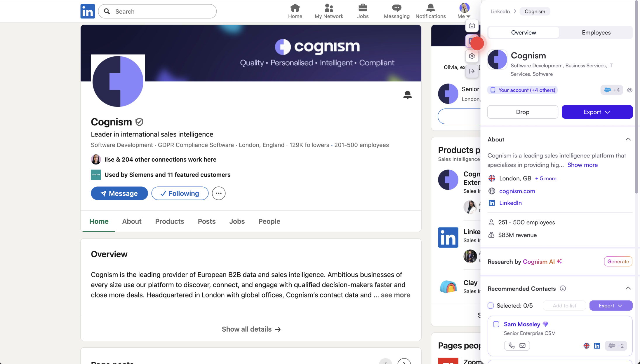This screenshot has height=364, width=640.
Task: Click the notification bell on company page
Action: coord(407,95)
